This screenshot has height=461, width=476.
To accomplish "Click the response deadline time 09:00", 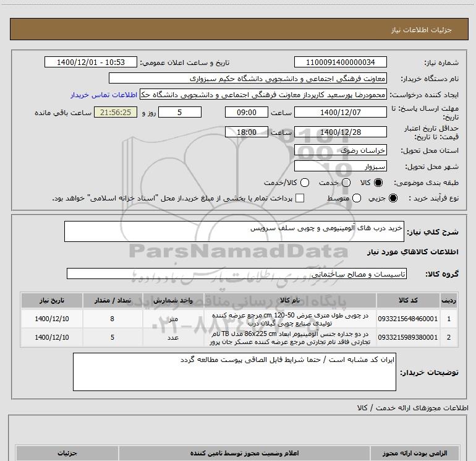I will (x=247, y=113).
